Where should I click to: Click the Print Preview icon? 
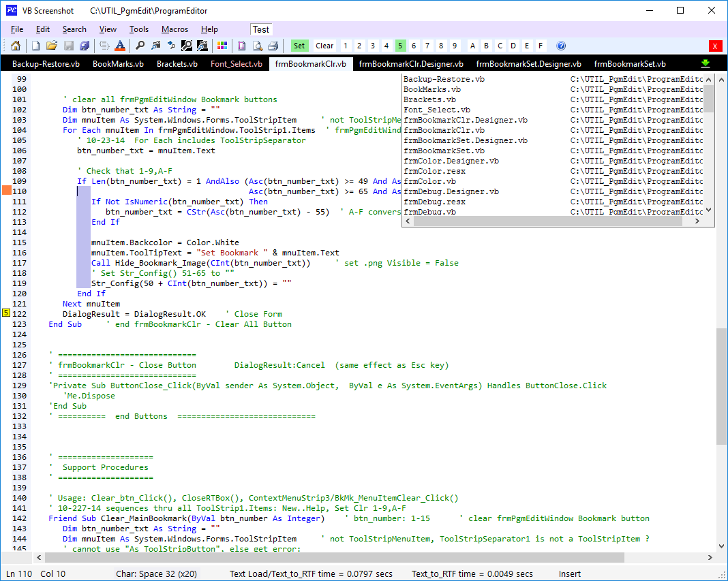(257, 46)
